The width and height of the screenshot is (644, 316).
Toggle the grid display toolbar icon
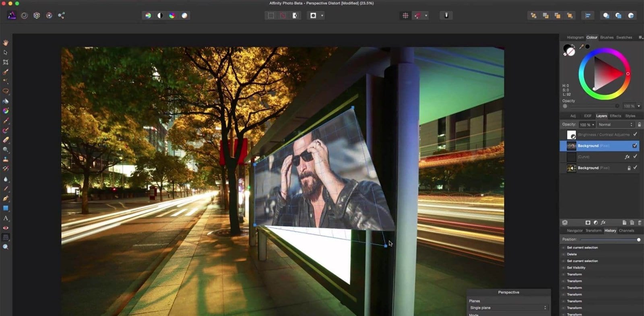coord(405,15)
